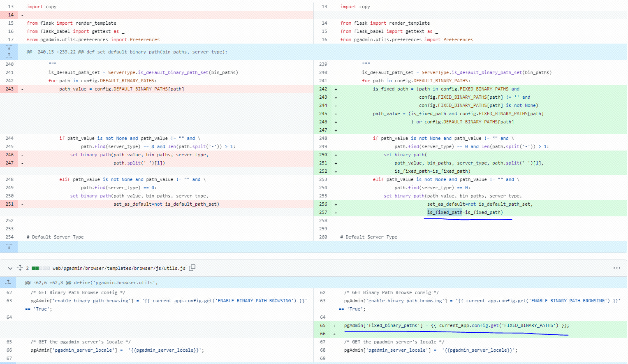Click removed line "path.split('-')[1])"
Screen dimensions: 628x364
pyautogui.click(x=139, y=163)
